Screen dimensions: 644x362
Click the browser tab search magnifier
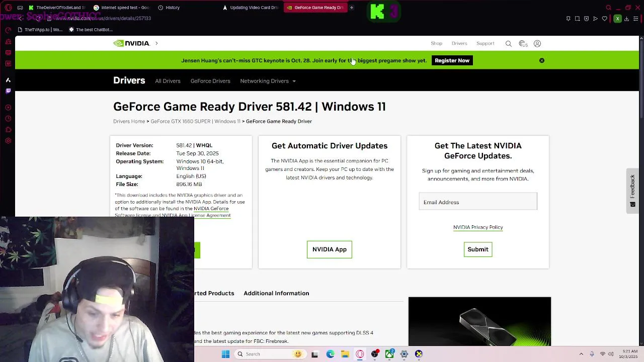[x=608, y=8]
